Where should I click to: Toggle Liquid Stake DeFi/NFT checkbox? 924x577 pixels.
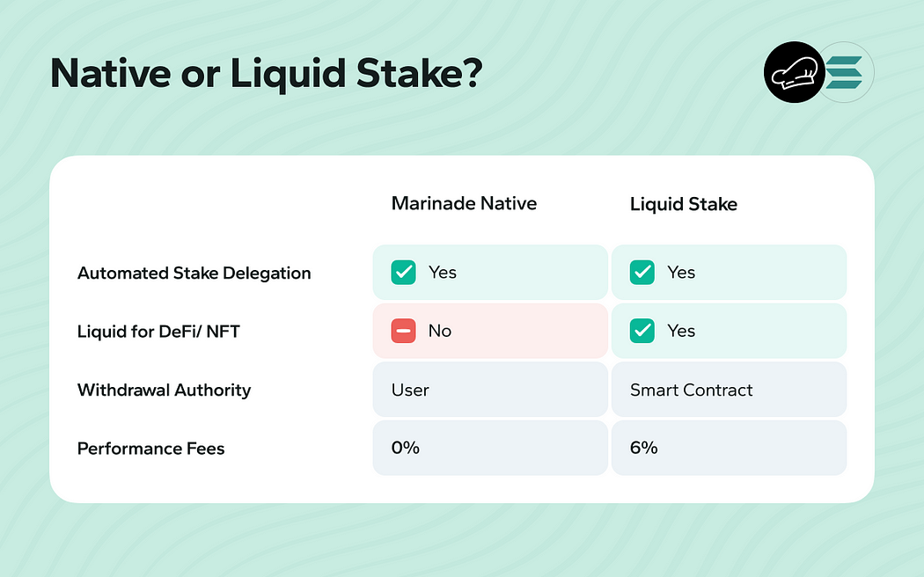[642, 332]
